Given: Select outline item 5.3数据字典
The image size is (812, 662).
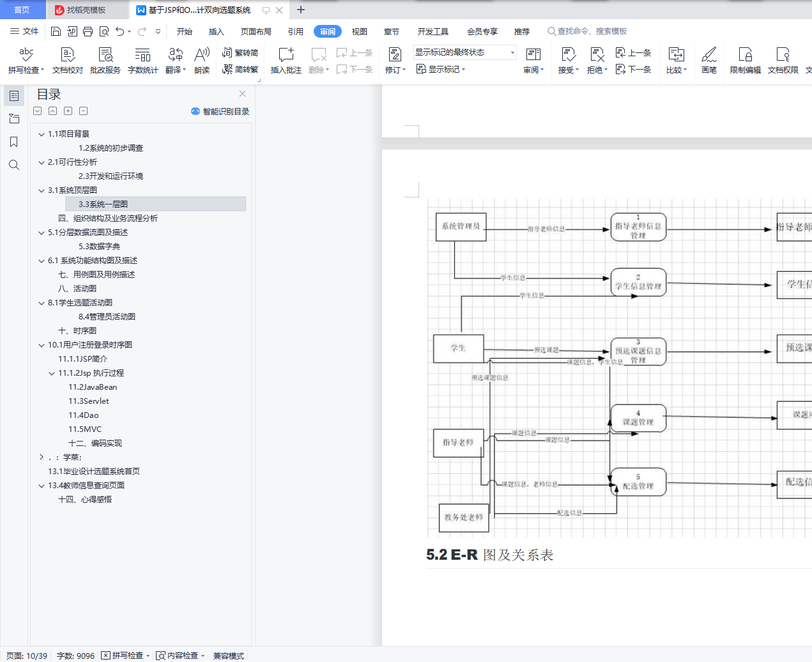Looking at the screenshot, I should [99, 247].
